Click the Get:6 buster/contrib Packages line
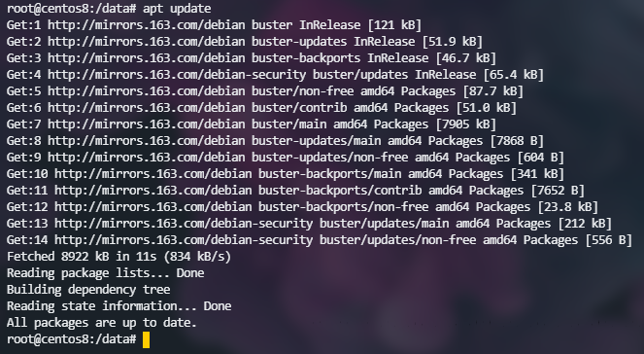The width and height of the screenshot is (644, 354). point(261,108)
